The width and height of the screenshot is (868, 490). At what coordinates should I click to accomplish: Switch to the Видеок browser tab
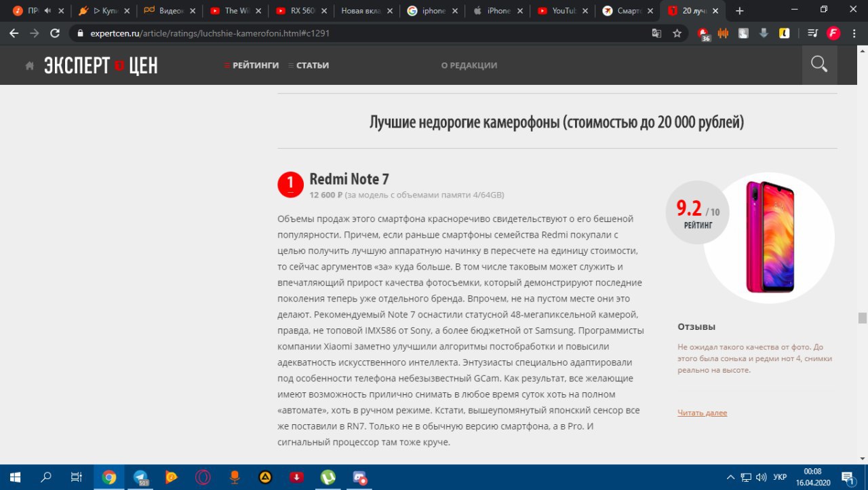[x=168, y=11]
